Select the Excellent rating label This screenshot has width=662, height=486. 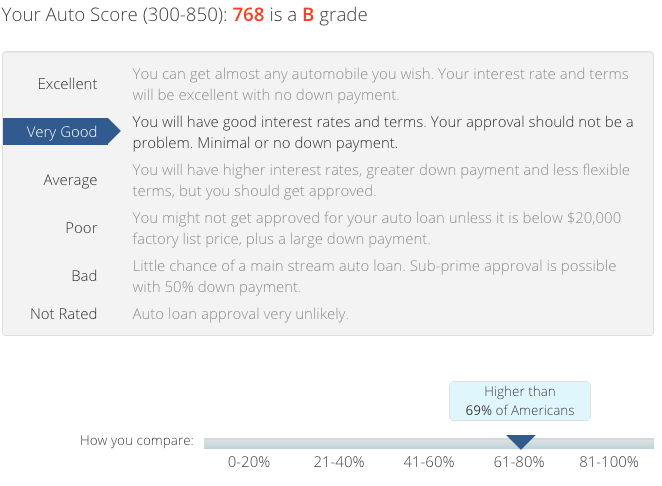[67, 84]
